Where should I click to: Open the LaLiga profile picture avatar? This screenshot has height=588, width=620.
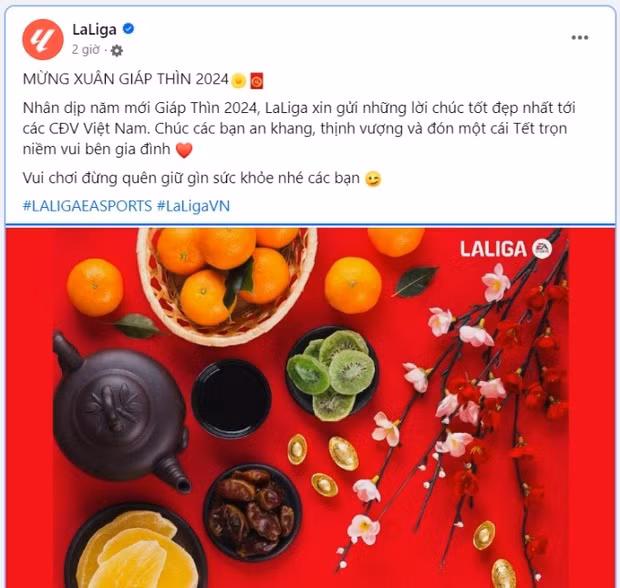click(43, 39)
